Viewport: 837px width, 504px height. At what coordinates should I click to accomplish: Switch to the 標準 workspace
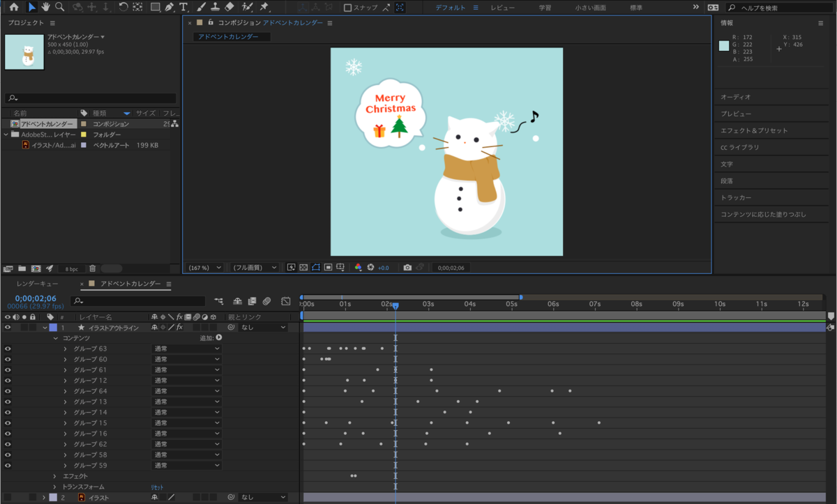pyautogui.click(x=636, y=8)
